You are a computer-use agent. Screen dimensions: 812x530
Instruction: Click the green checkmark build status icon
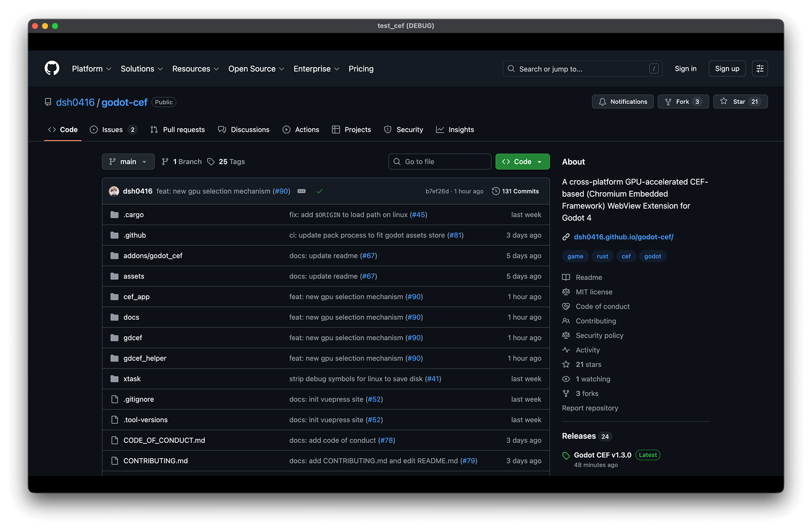click(319, 191)
